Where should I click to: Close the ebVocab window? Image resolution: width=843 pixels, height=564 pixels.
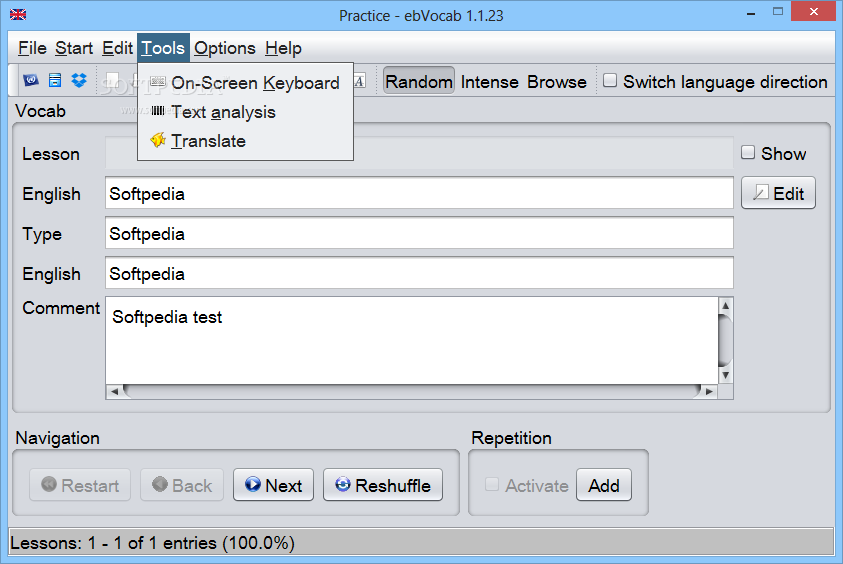tap(813, 12)
